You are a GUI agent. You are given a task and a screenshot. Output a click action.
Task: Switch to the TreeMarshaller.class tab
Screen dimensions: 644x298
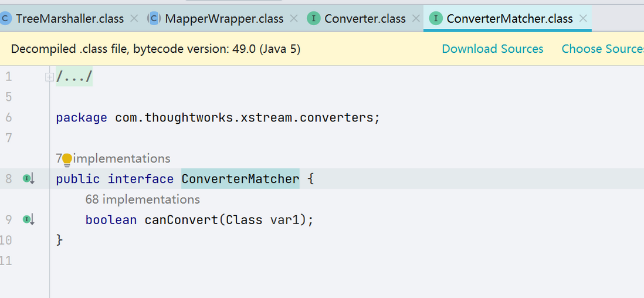coord(70,19)
